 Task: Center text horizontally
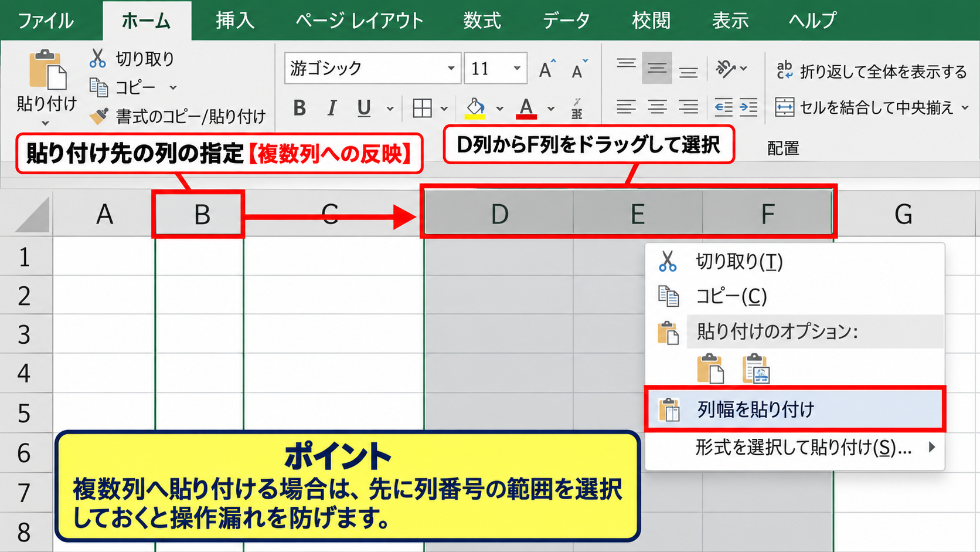coord(657,107)
